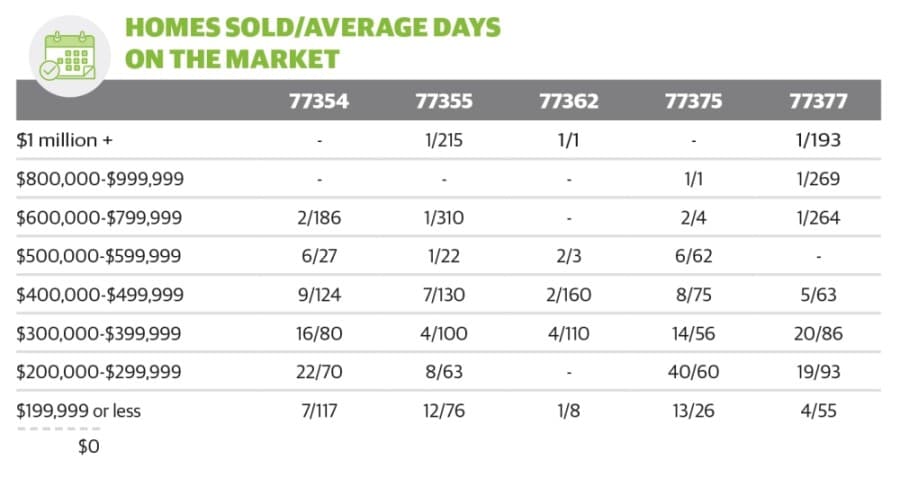Click the 77377 zip code header
Viewport: 900px width, 477px height.
[818, 101]
